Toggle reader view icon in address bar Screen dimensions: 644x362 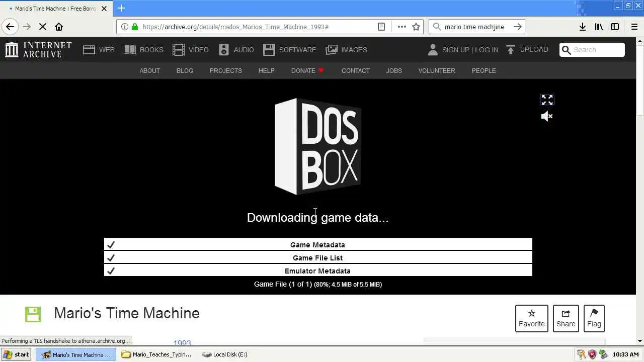click(381, 27)
